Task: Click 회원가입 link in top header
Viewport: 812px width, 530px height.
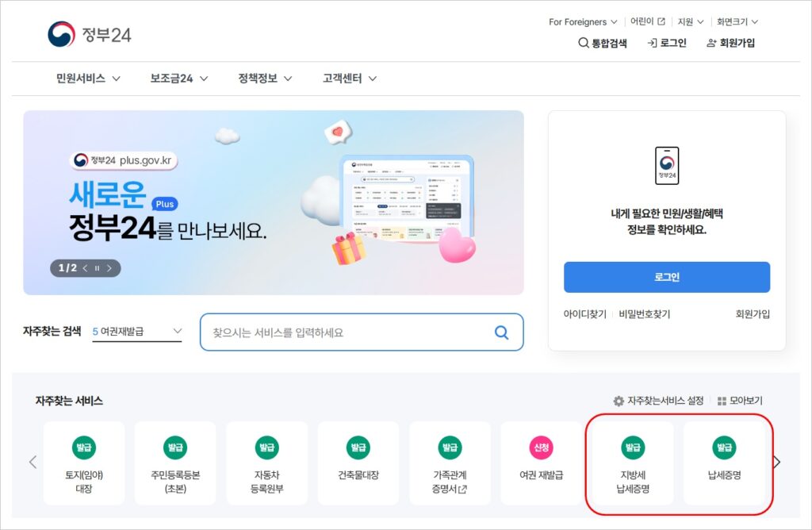Action: [x=730, y=43]
